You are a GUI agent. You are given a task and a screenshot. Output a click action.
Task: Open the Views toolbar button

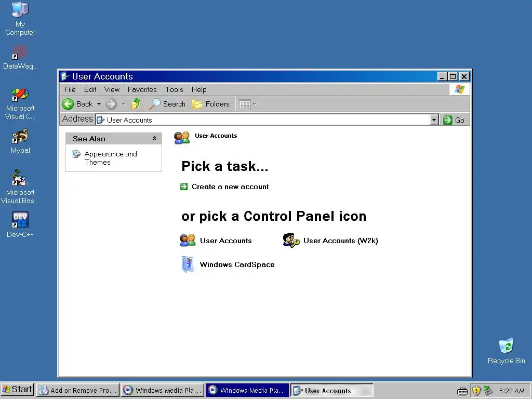(245, 104)
